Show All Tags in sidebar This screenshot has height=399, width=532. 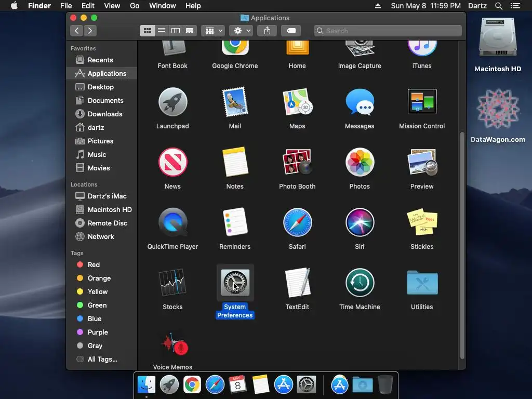(102, 360)
